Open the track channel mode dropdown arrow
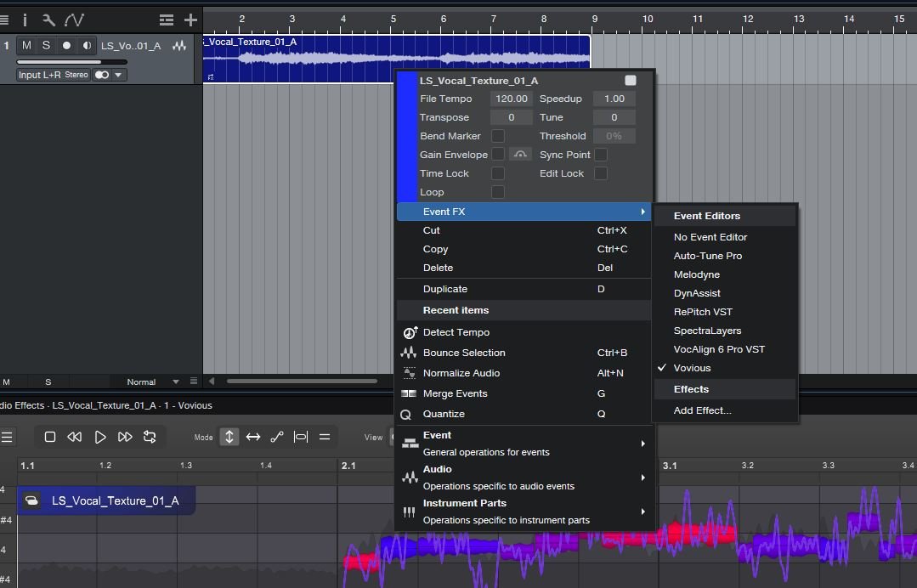The height and width of the screenshot is (588, 917). tap(118, 75)
